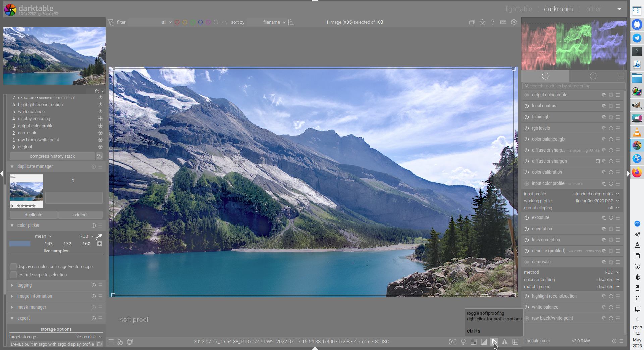Open global preferences gear icon
The width and height of the screenshot is (644, 350).
pos(514,22)
